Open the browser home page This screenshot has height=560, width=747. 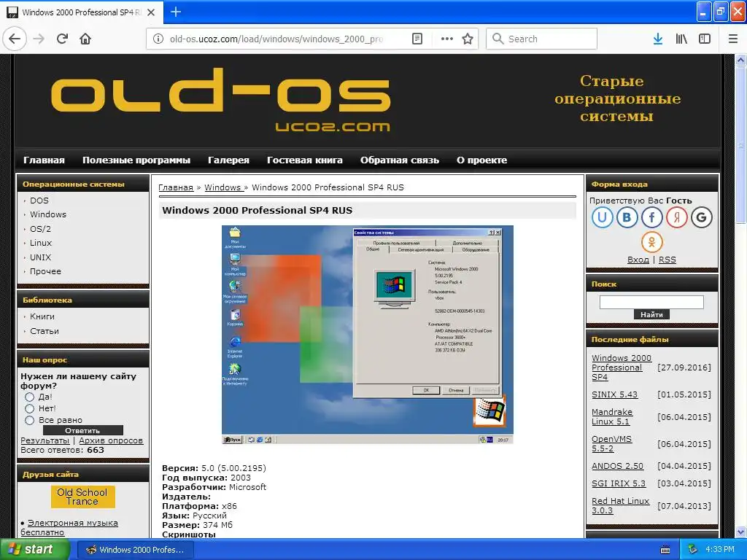tap(85, 39)
